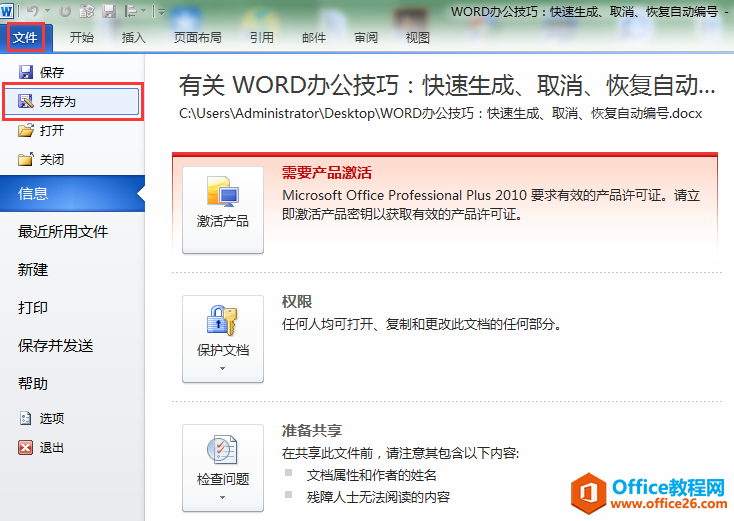Image resolution: width=734 pixels, height=521 pixels.
Task: Expand the 检查问题 dropdown arrow
Action: pos(223,498)
